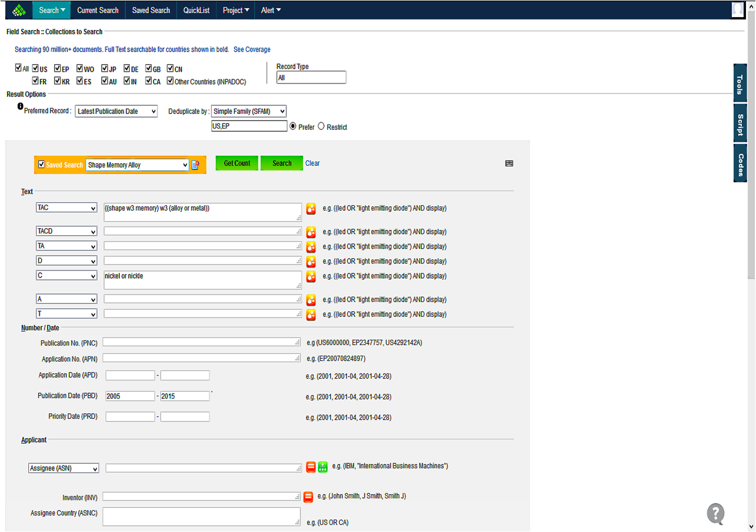Click the info icon beside Preferred Record

(x=21, y=107)
